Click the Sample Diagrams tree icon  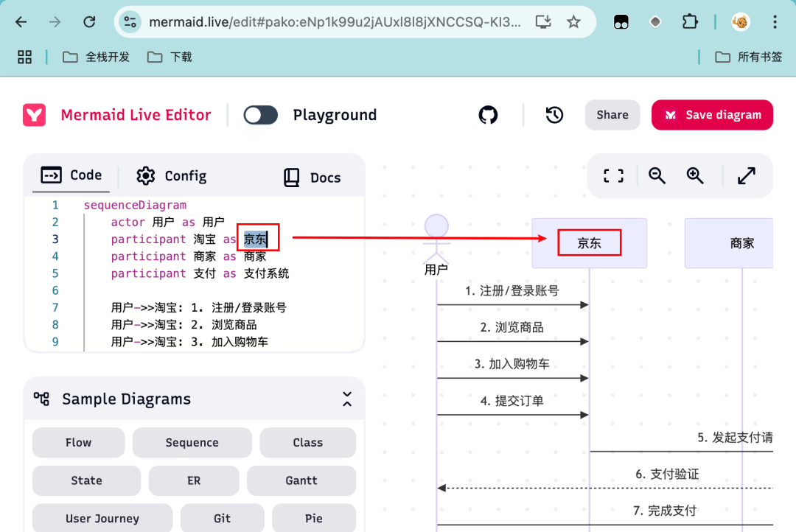point(41,399)
